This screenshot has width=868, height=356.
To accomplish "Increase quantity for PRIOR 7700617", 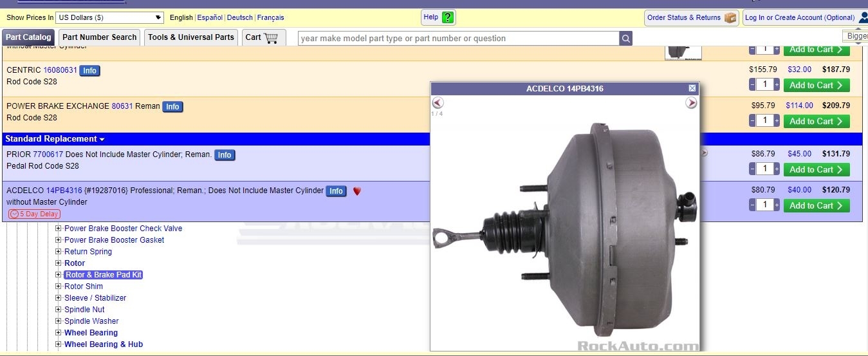I will (777, 169).
